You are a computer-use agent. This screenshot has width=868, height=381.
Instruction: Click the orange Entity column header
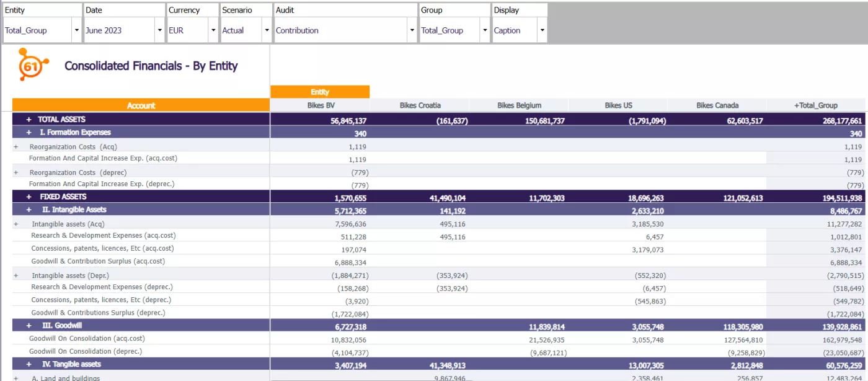tap(320, 91)
